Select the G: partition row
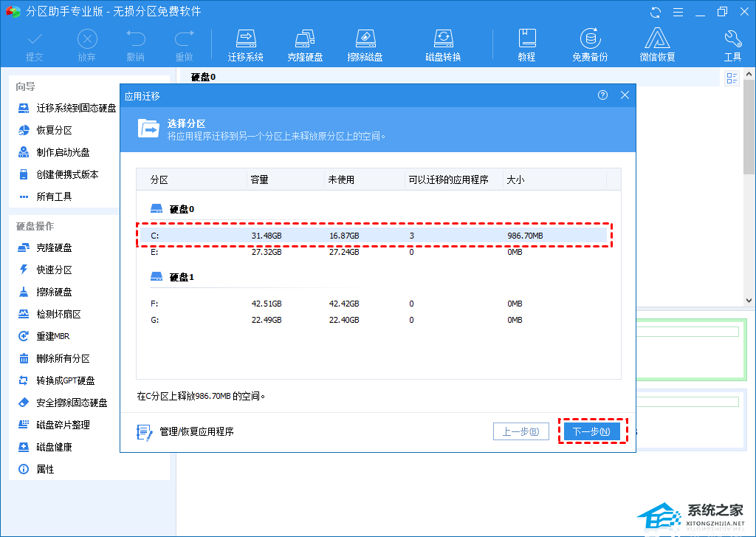 [372, 320]
